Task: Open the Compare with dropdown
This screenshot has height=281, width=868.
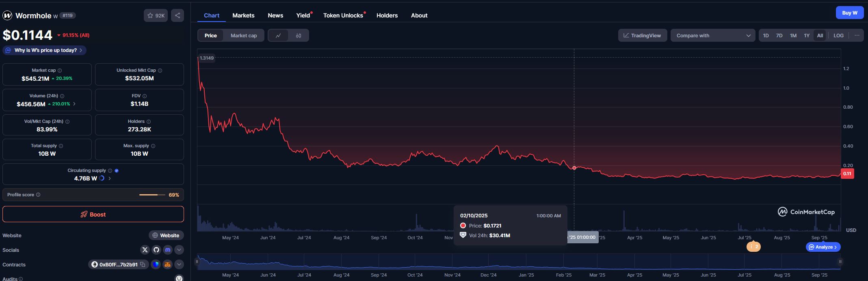Action: point(713,35)
